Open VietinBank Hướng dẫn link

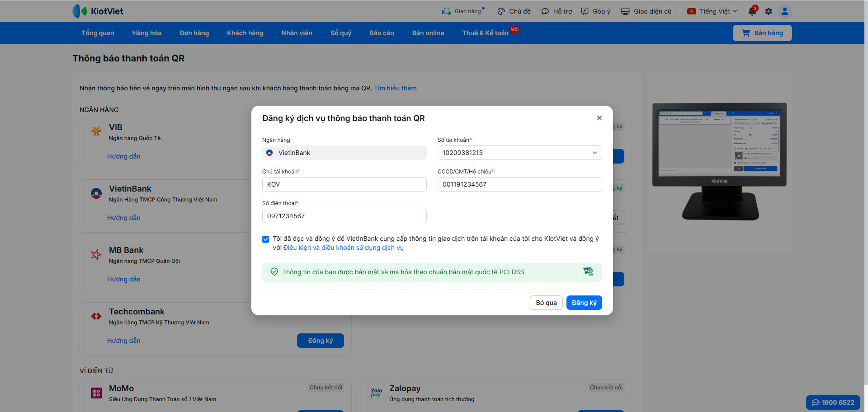tap(124, 218)
